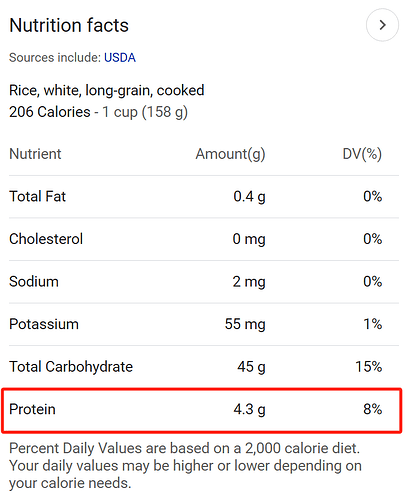
Task: Select the Sodium row label
Action: [x=34, y=282]
